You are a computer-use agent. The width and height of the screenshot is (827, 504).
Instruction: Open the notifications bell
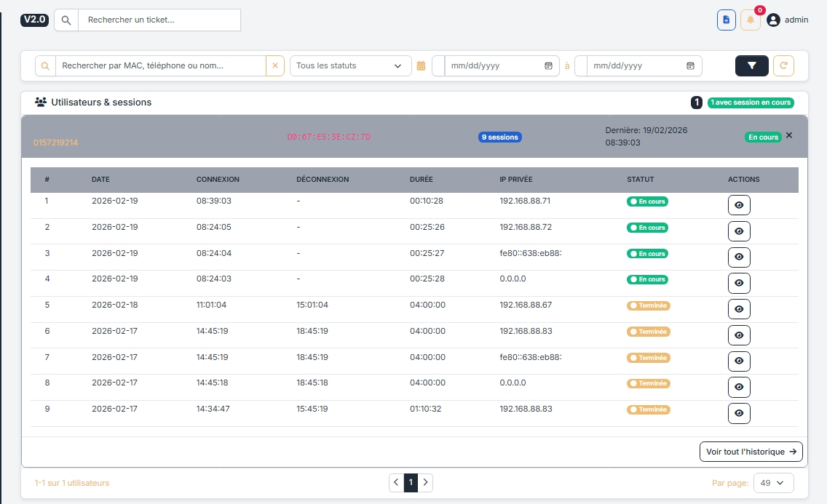tap(750, 20)
